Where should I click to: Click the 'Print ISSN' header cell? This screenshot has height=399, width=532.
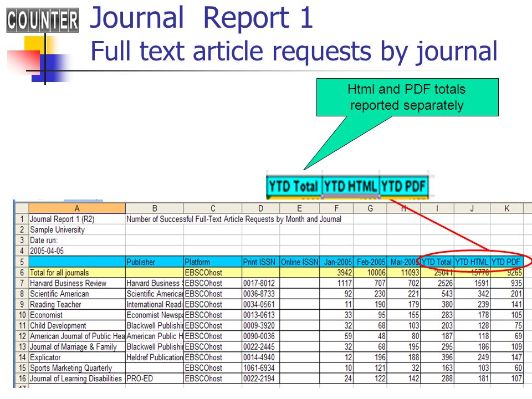click(x=260, y=262)
